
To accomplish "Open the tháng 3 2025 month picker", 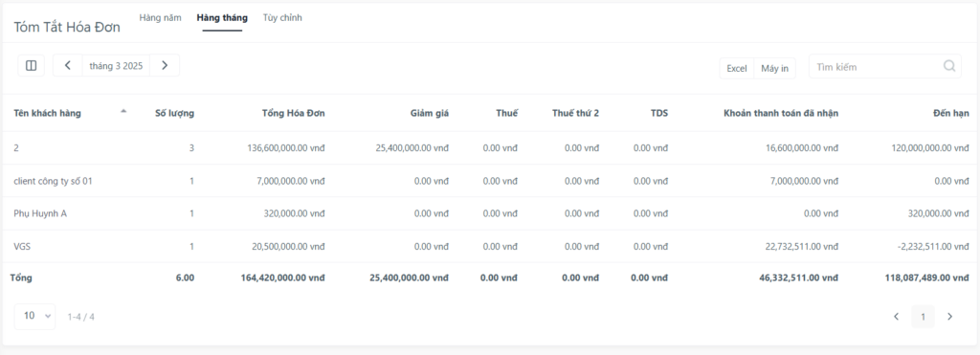I will point(116,66).
